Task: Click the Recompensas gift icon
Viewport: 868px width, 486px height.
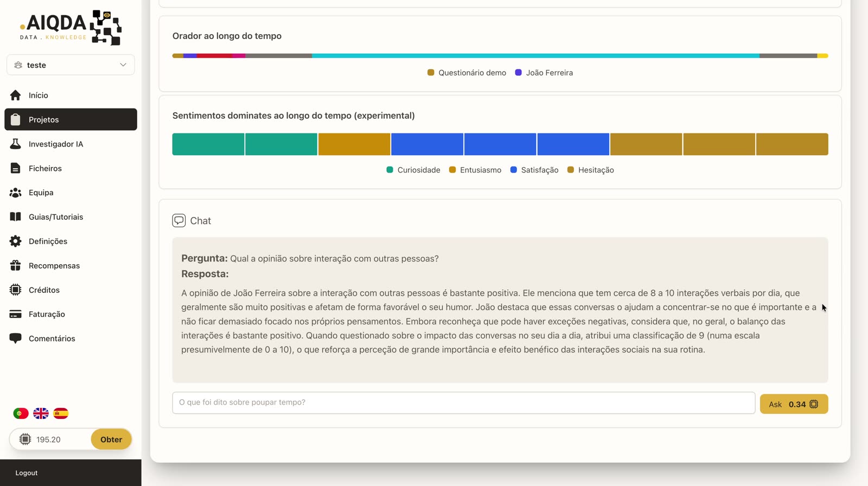Action: tap(15, 266)
